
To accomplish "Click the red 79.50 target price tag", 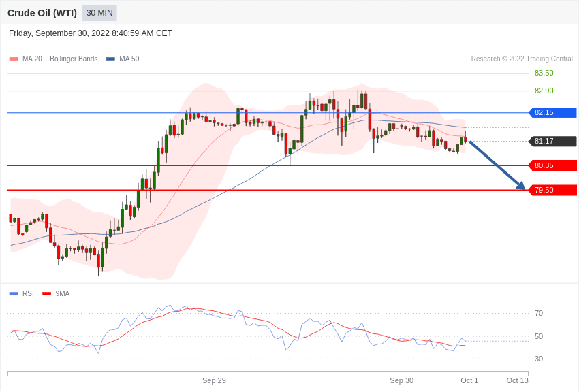I will [552, 191].
